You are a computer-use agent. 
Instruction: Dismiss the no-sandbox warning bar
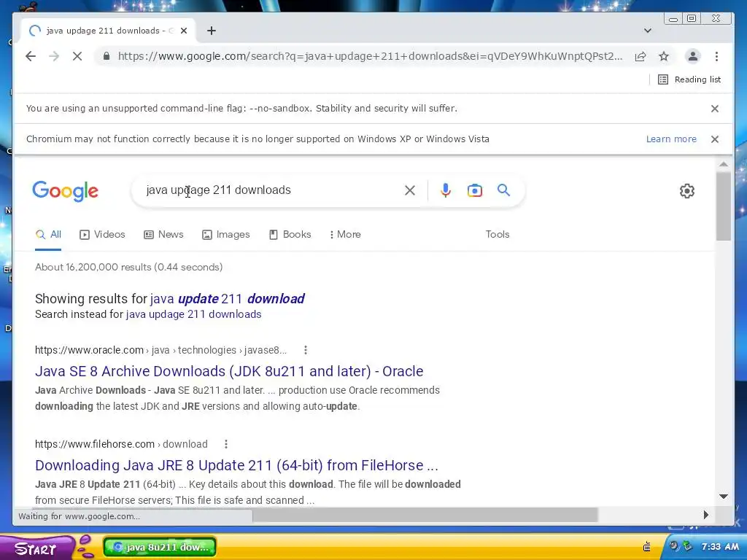715,109
